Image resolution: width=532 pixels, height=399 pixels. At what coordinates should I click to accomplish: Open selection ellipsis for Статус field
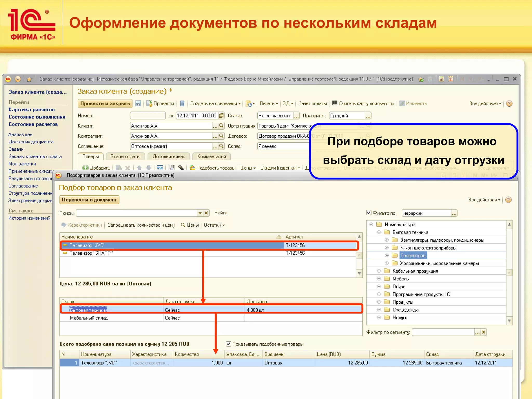point(296,116)
